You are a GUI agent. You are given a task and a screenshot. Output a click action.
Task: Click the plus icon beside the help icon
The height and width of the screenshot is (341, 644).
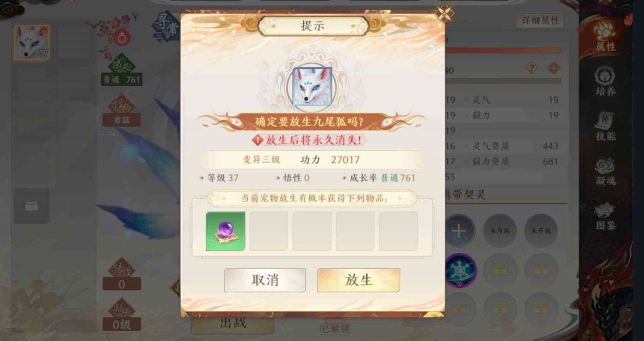point(554,68)
